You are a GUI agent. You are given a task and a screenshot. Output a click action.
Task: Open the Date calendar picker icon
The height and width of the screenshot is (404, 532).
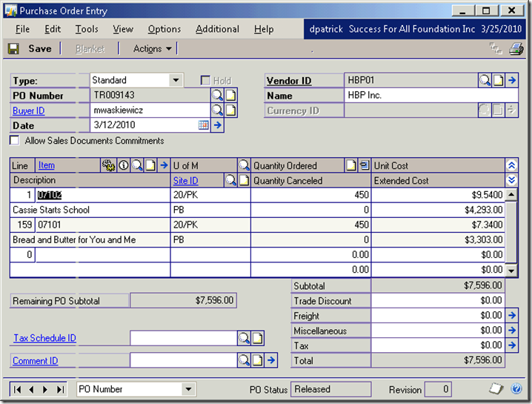point(204,125)
